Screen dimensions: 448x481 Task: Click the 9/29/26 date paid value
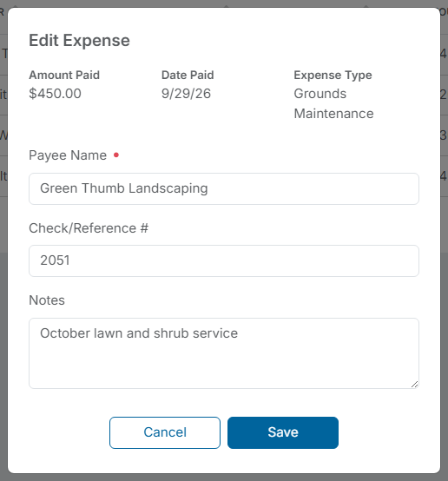click(187, 94)
